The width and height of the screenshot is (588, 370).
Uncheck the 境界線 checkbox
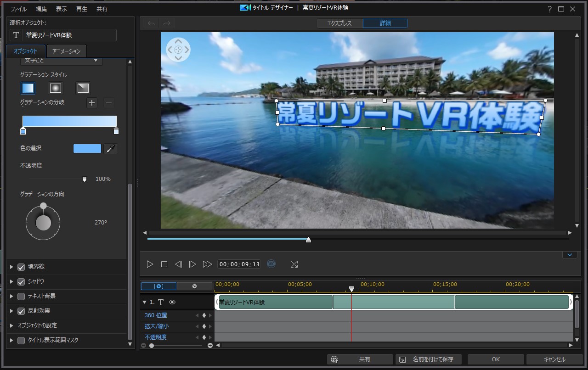(x=21, y=267)
